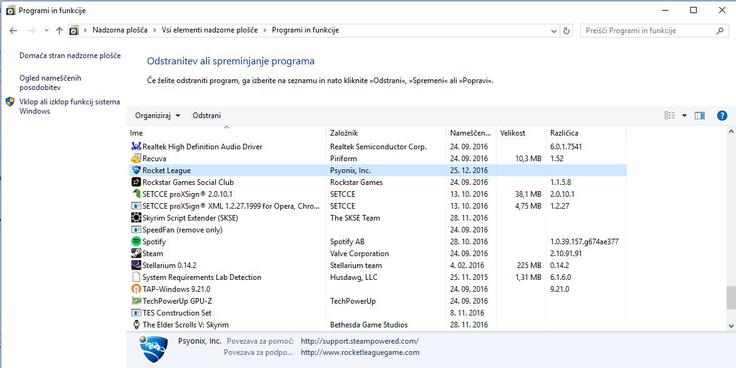The image size is (736, 368).
Task: Click the SETCCE proXSign 2.0.10.1 icon
Action: point(136,194)
